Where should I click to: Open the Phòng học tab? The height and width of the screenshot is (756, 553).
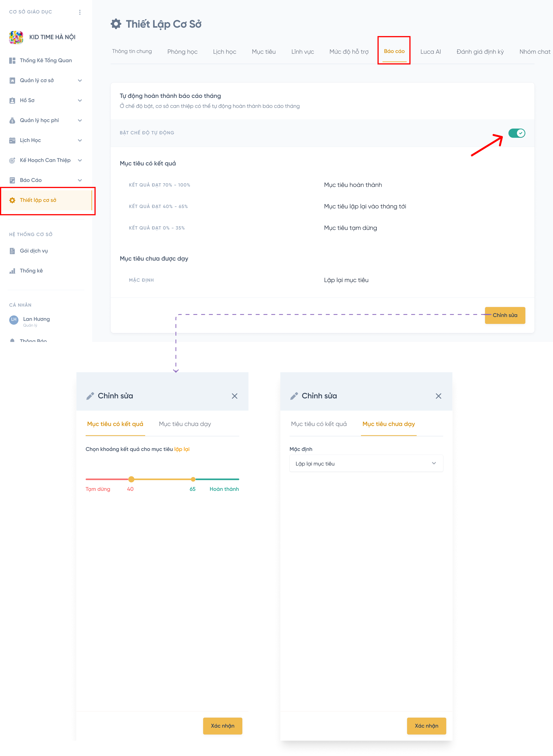(x=182, y=52)
